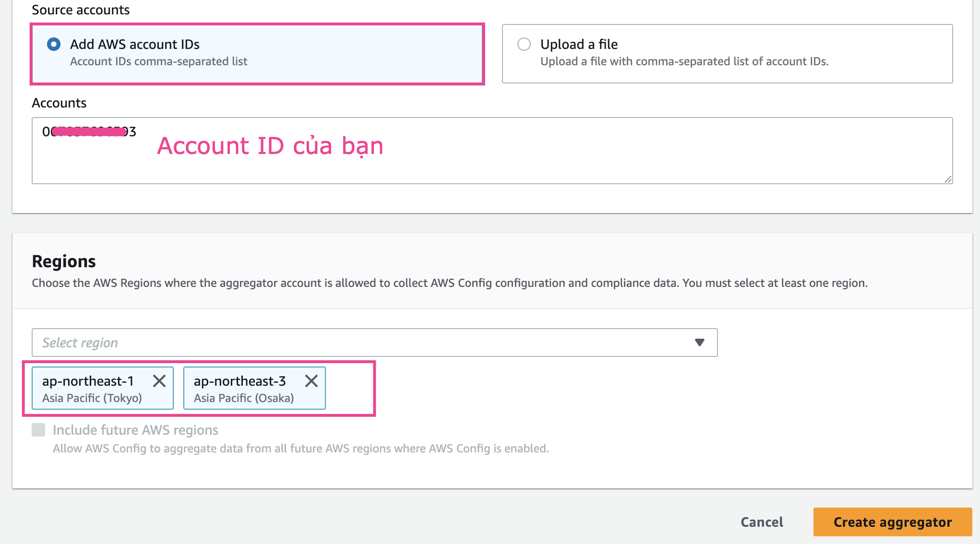Open the Select region placeholder field
Image resolution: width=980 pixels, height=544 pixels.
coord(336,343)
